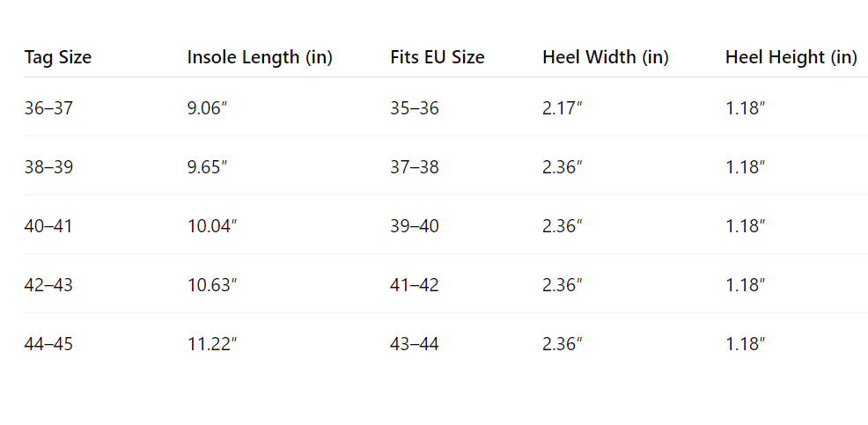Click the Heel Width (in) header
This screenshot has width=868, height=425.
[x=606, y=57]
